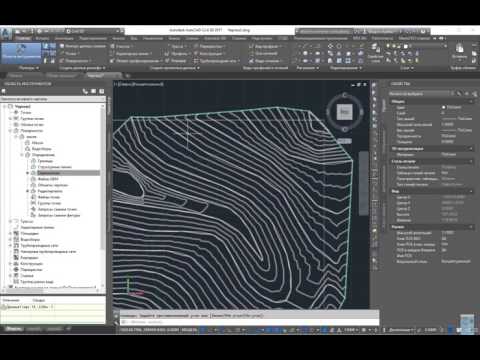
Task: Click the Виды сечений ribbon tool
Action: [265, 61]
